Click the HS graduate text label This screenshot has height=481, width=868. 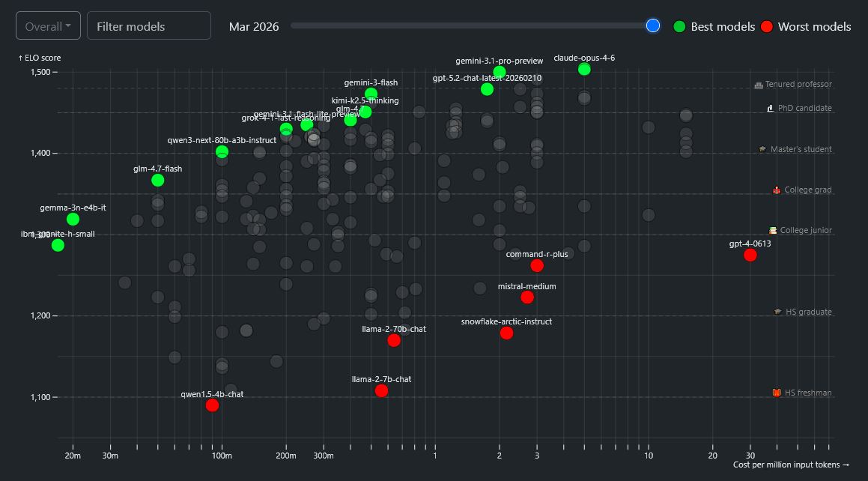(808, 312)
